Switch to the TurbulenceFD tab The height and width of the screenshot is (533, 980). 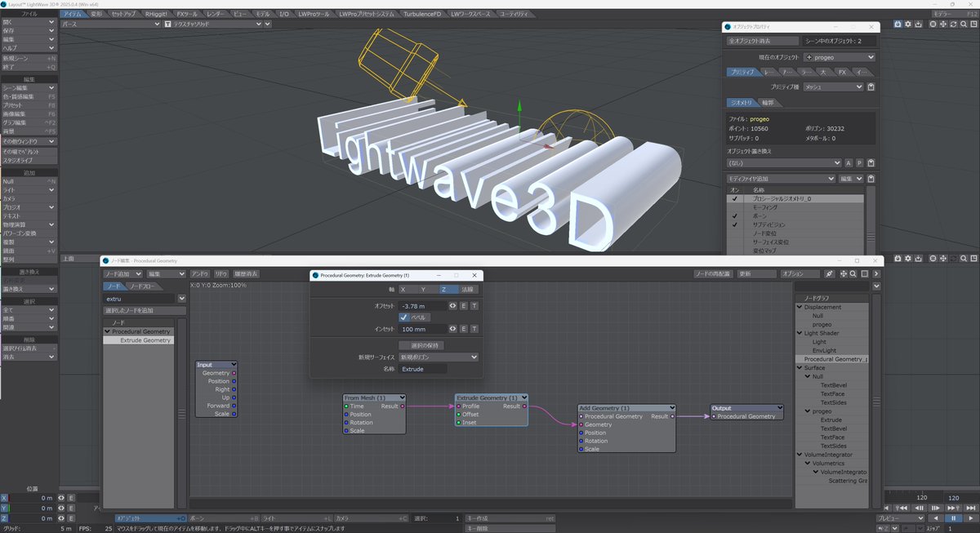pyautogui.click(x=421, y=14)
